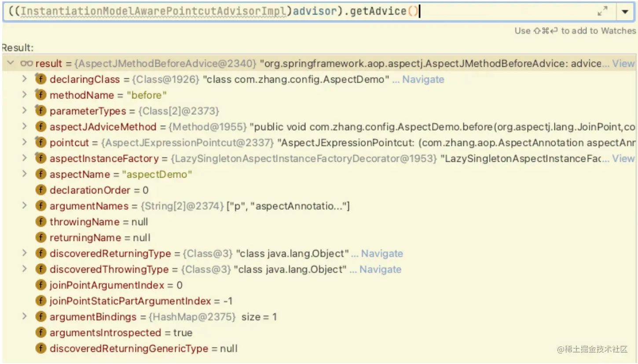Expand the aspectInstanceFactory field
The height and width of the screenshot is (364, 638).
pos(25,158)
